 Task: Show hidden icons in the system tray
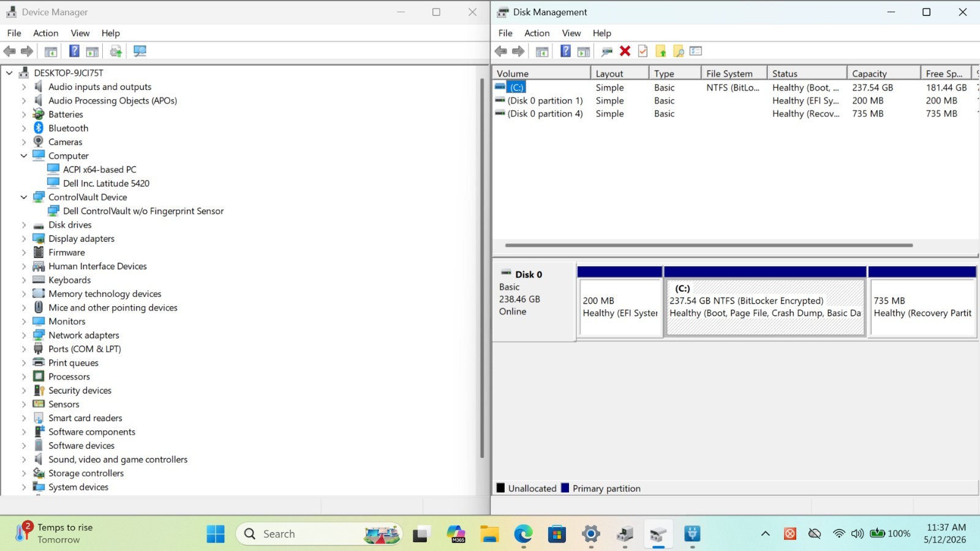tap(765, 534)
